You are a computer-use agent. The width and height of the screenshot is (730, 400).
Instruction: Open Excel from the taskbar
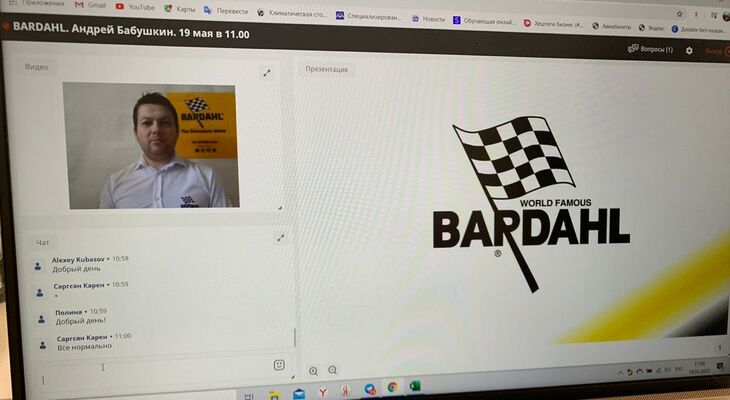point(414,386)
